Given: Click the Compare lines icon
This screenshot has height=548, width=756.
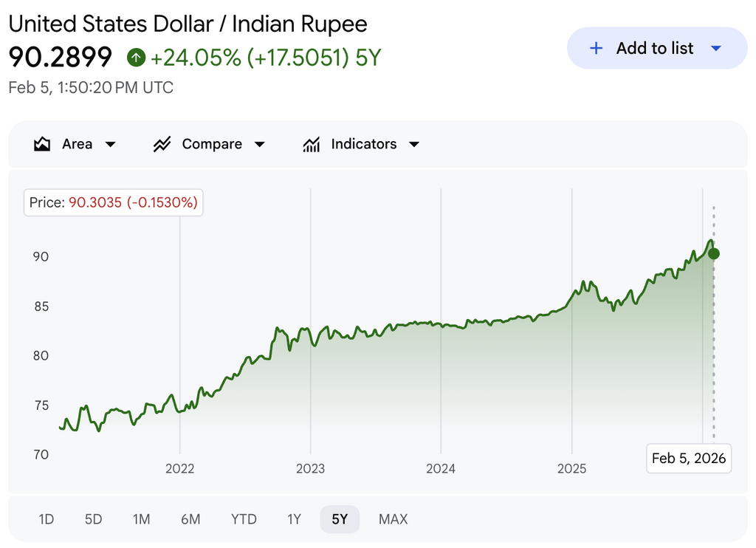Looking at the screenshot, I should pos(162,144).
